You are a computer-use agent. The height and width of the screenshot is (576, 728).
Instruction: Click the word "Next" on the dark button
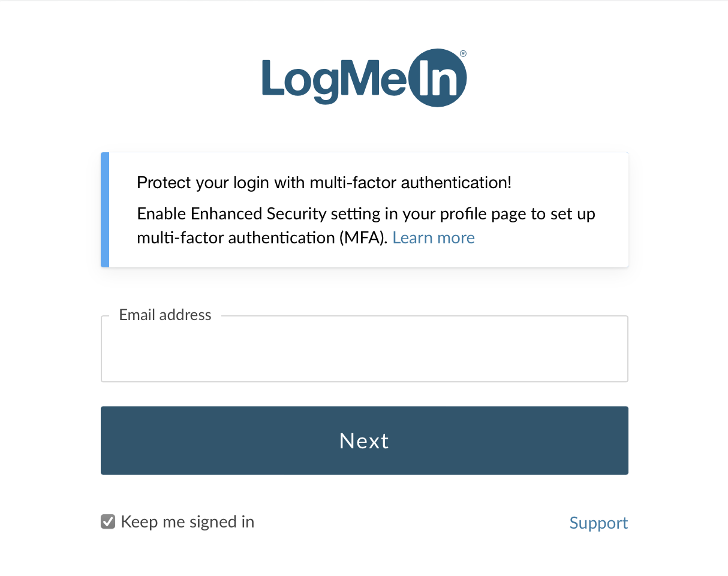coord(364,441)
